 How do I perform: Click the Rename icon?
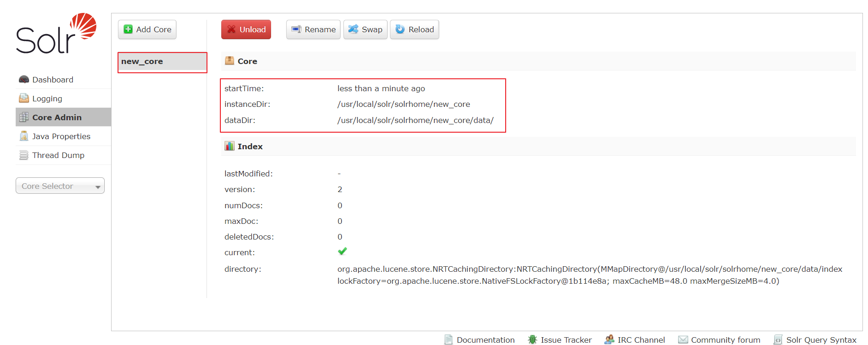point(296,29)
